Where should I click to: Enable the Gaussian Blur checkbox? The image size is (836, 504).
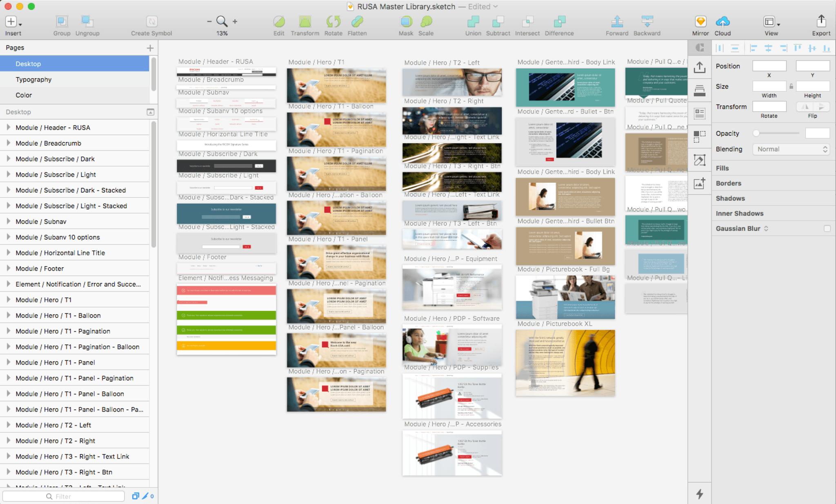click(x=827, y=229)
